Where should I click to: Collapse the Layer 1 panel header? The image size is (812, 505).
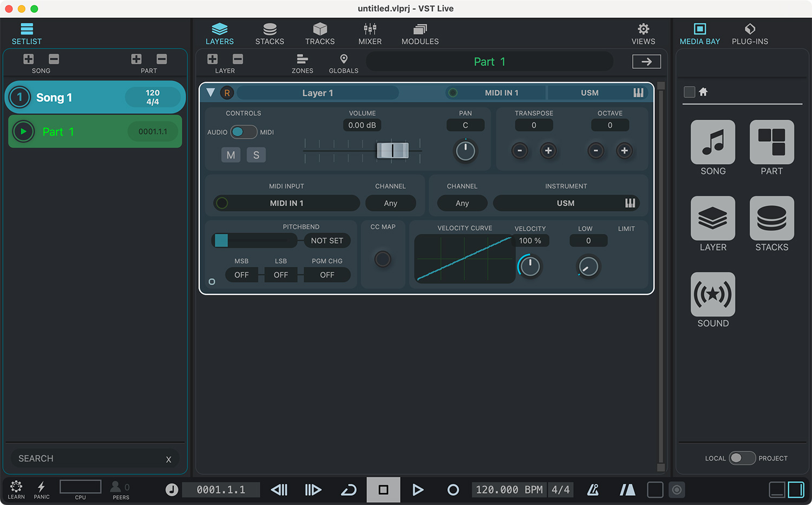point(211,92)
